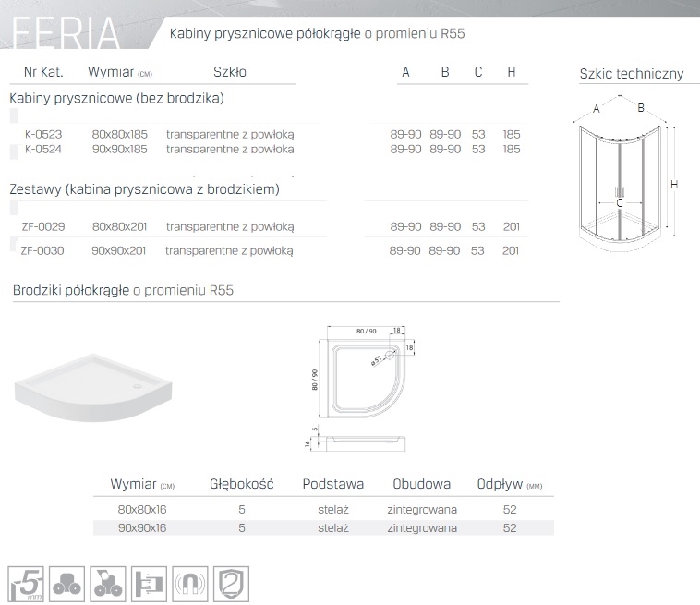
Task: Click H value 201 in ZF-0029 row
Action: pyautogui.click(x=512, y=226)
